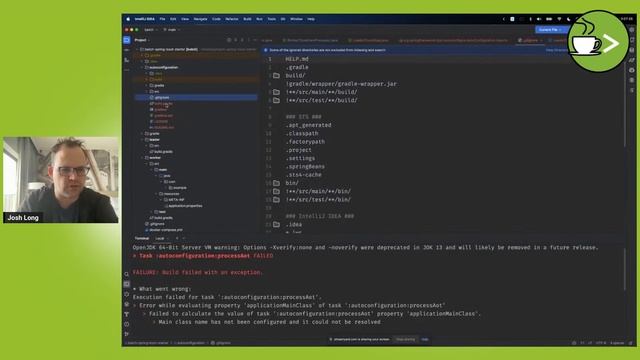
Task: Open Project panel options menu icon
Action: tap(249, 40)
